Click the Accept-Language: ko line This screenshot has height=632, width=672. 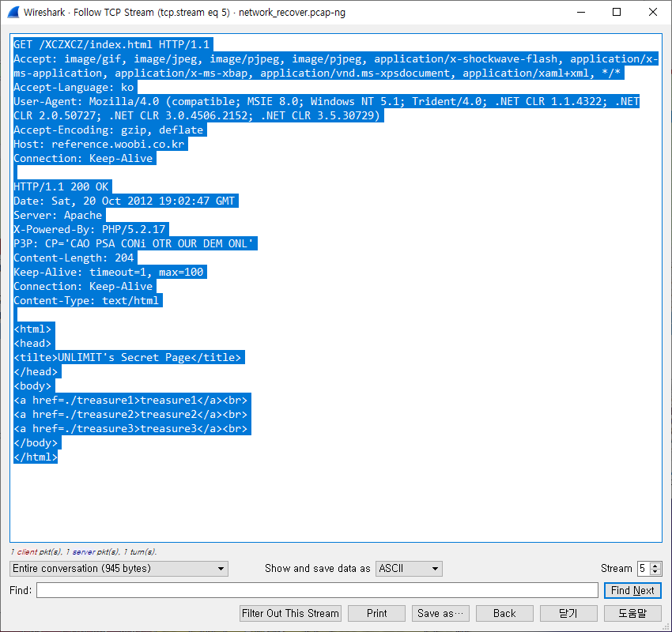(74, 88)
